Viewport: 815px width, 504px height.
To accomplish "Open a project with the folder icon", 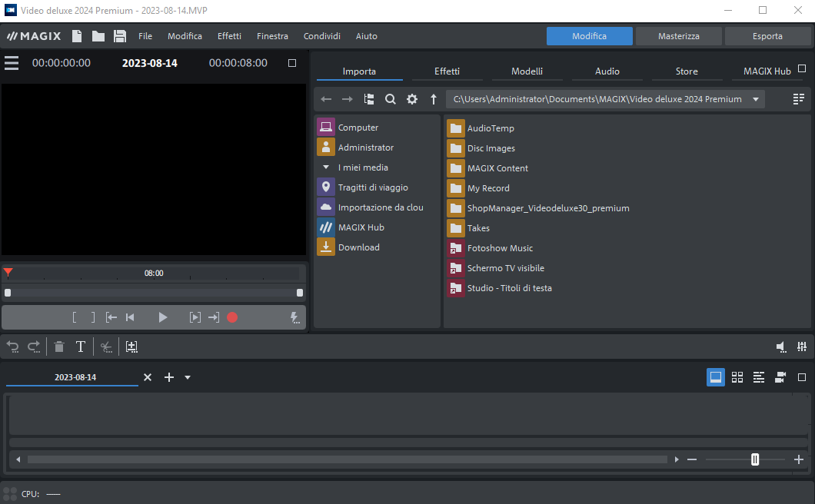I will 98,36.
